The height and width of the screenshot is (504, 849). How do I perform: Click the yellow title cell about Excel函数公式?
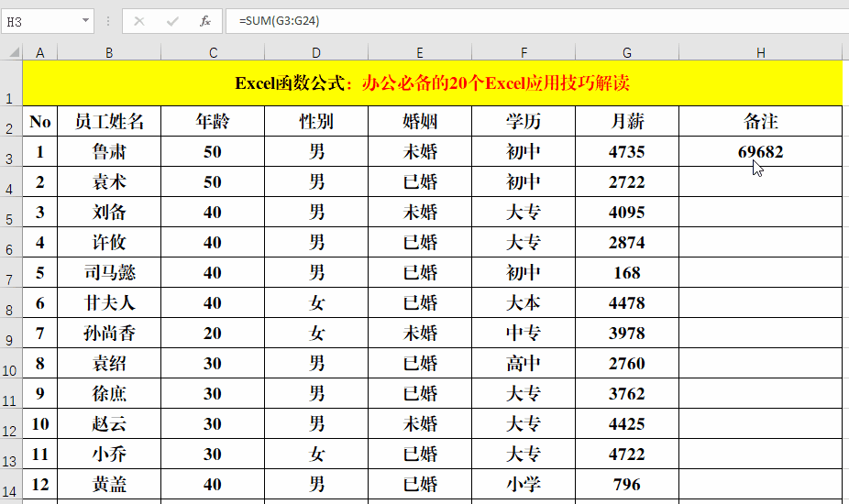[x=433, y=82]
